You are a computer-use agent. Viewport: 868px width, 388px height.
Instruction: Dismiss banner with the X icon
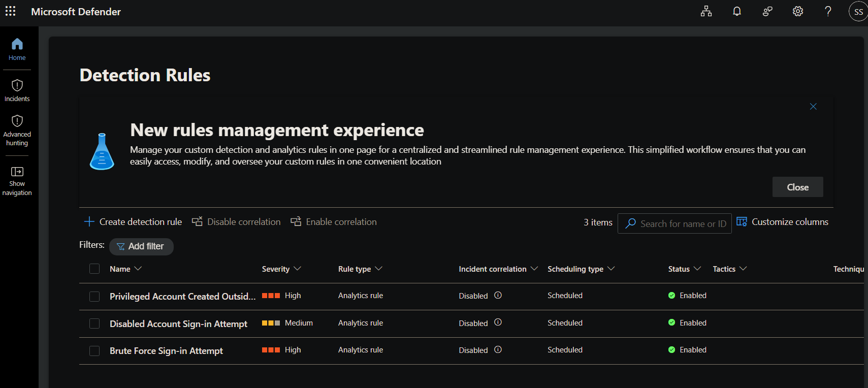813,106
